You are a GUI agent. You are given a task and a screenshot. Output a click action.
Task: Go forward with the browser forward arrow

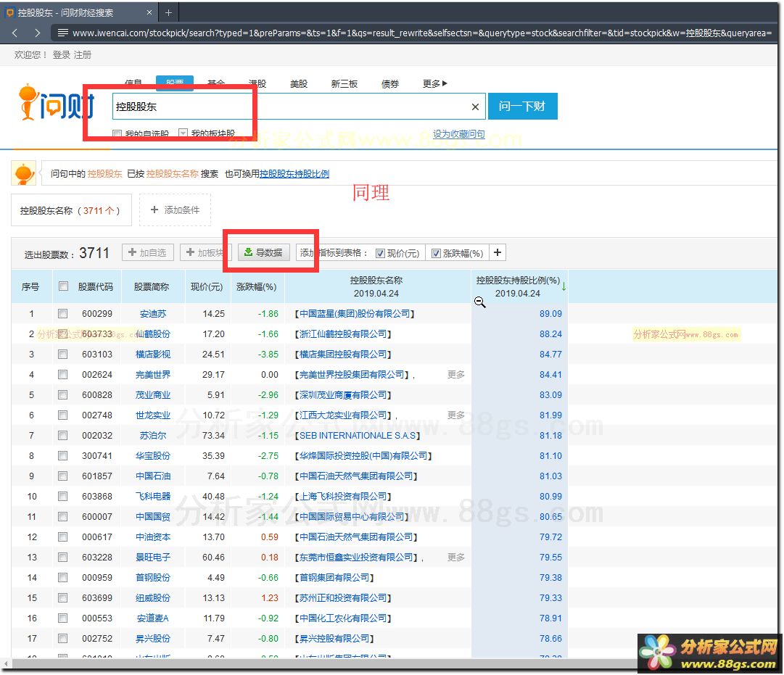point(37,33)
